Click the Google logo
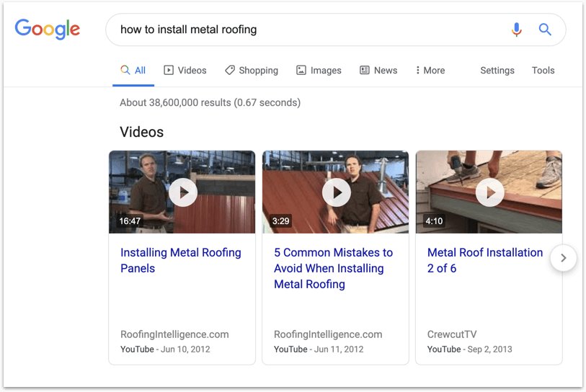This screenshot has width=586, height=392. [48, 30]
